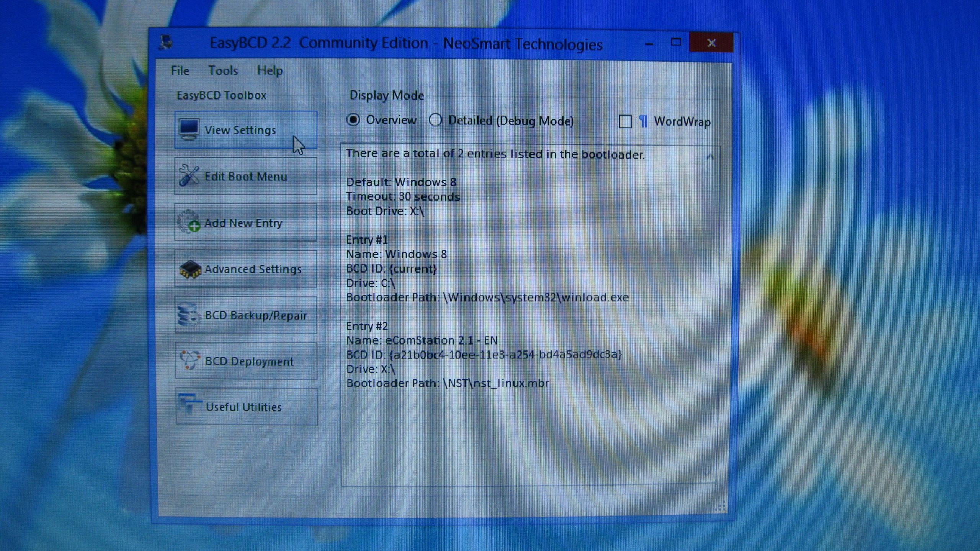Click the BCD ID GUID a21b0bc4 line

click(x=484, y=355)
